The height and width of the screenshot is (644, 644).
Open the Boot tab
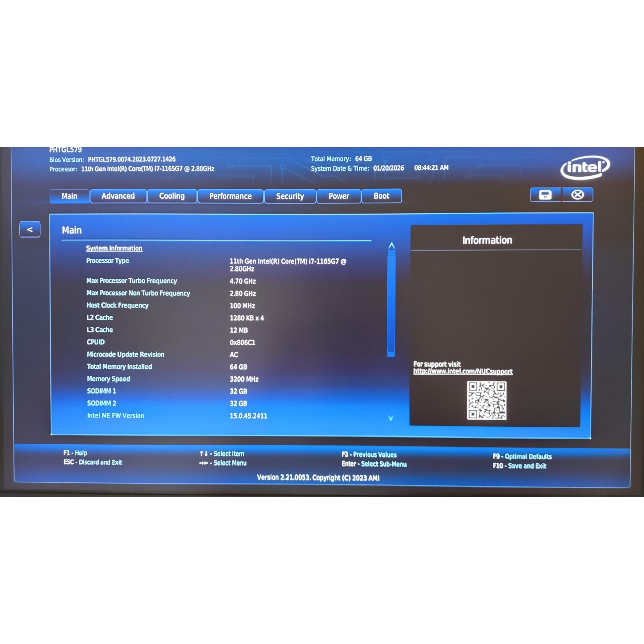[381, 196]
